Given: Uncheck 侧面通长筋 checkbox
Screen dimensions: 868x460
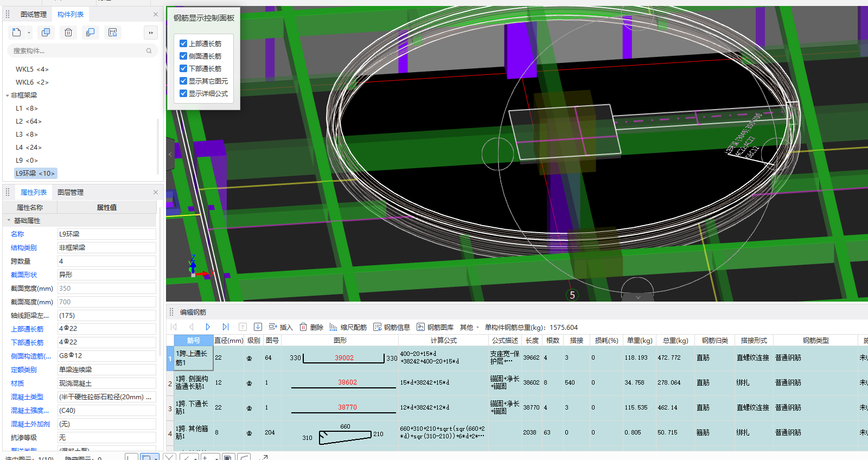Looking at the screenshot, I should click(183, 56).
